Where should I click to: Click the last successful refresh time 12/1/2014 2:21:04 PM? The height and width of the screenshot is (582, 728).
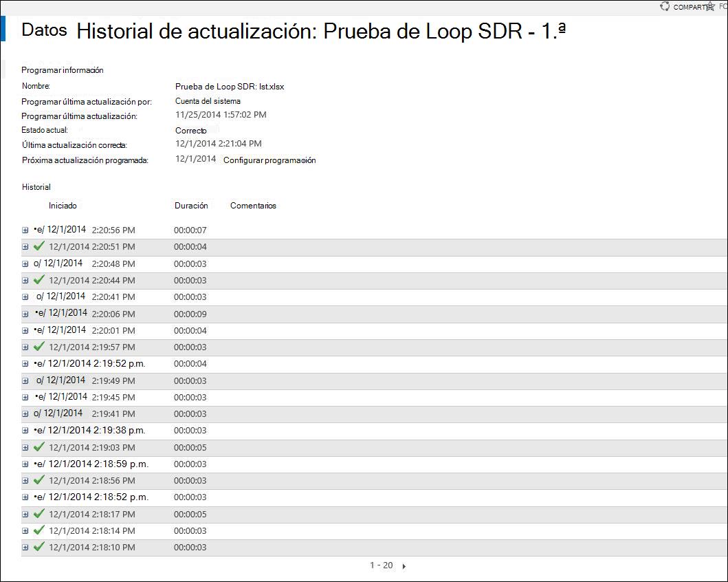218,144
